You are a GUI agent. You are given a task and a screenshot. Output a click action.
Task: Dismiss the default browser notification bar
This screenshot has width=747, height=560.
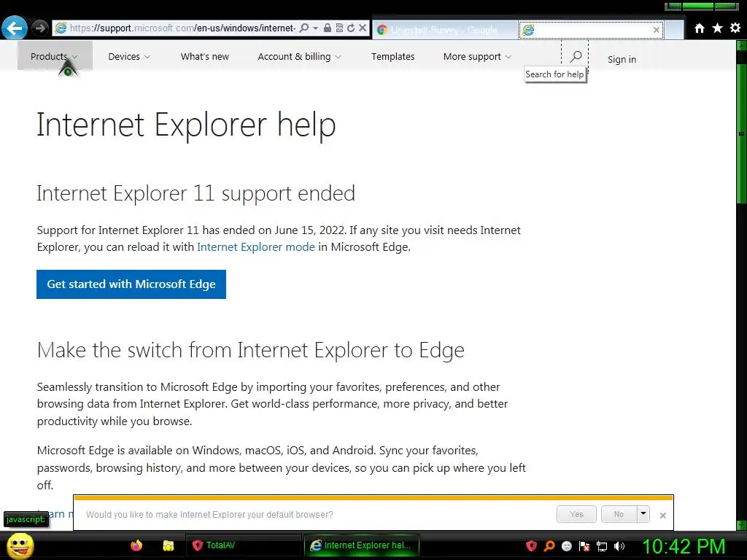click(x=662, y=516)
